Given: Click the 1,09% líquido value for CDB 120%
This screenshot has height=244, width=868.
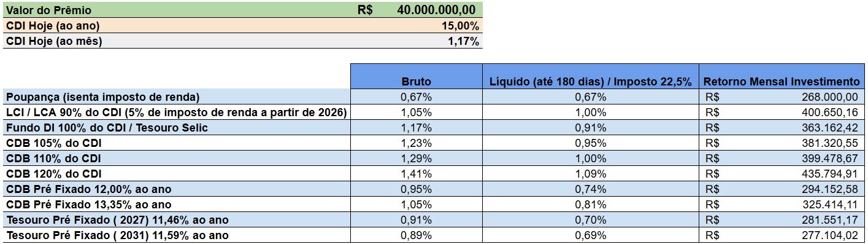Looking at the screenshot, I should tap(591, 173).
